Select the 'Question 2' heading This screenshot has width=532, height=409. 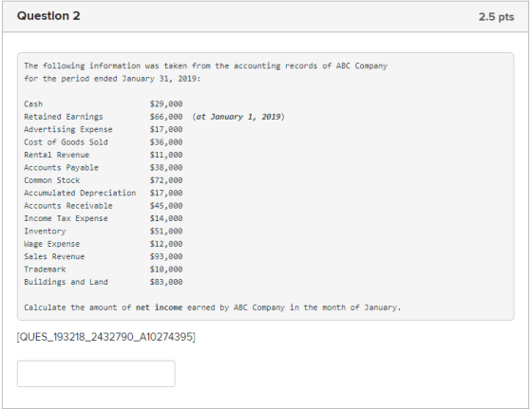coord(48,16)
